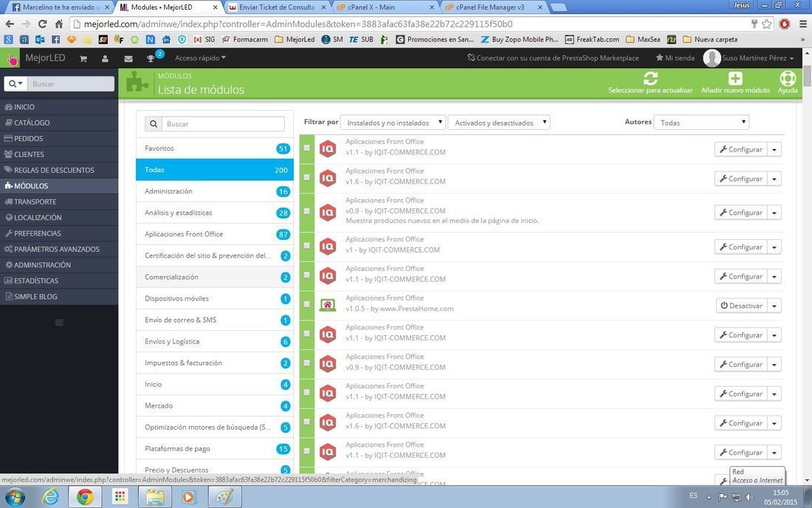Bookmark this page with the star icon
812x508 pixels.
pos(767,24)
